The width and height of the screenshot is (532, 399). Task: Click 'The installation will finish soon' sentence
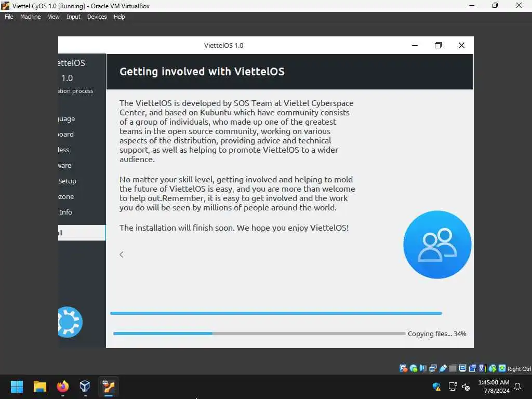pos(177,228)
